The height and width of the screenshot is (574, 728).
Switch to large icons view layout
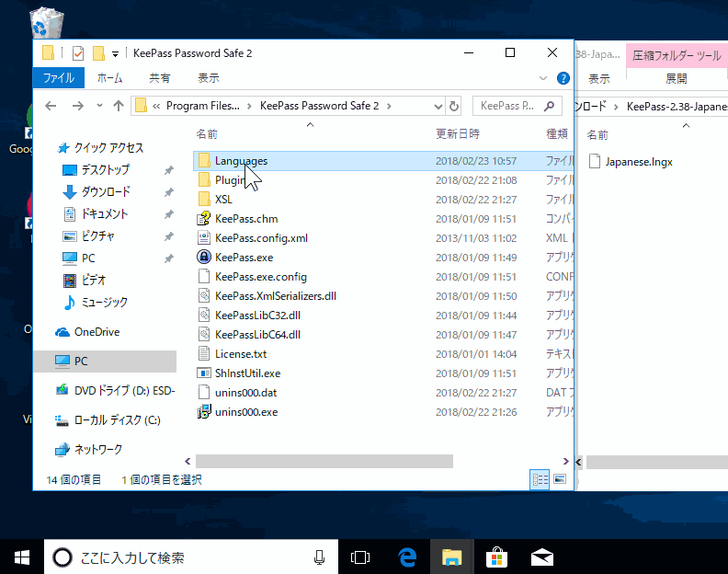[x=560, y=479]
